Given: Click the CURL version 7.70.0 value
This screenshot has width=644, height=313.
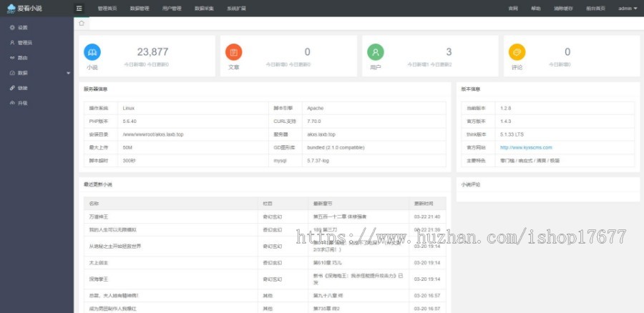Looking at the screenshot, I should pyautogui.click(x=314, y=121).
